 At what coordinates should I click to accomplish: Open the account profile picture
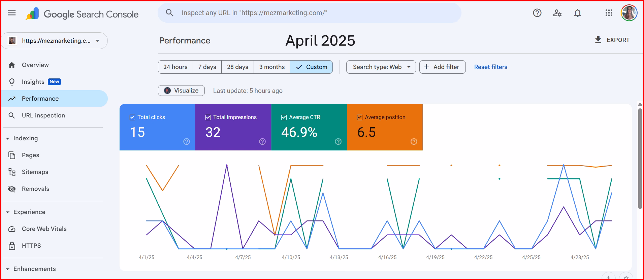(x=629, y=13)
